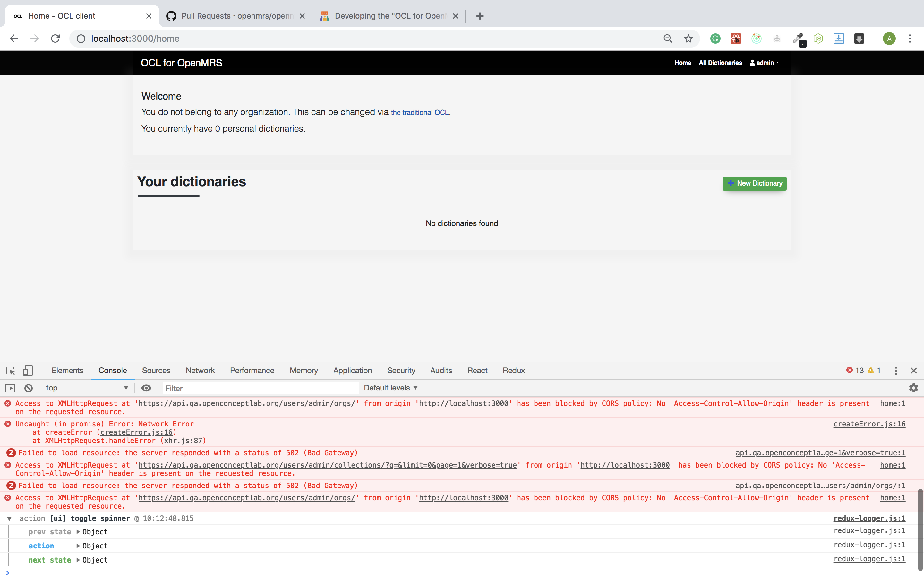
Task: Open the Node.js extension icon
Action: click(818, 39)
